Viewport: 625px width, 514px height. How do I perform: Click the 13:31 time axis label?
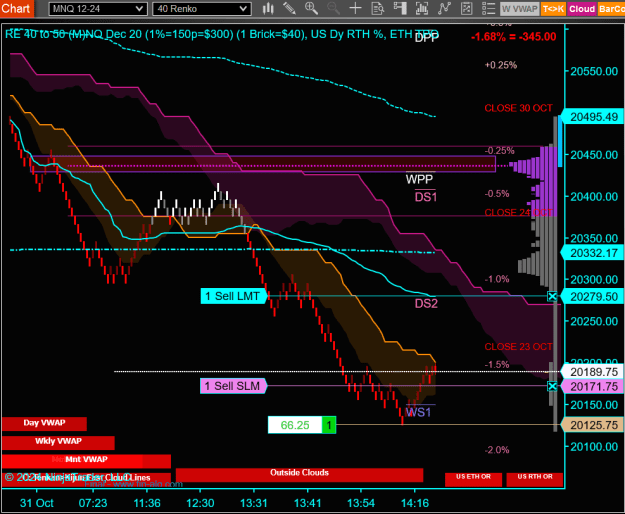point(254,503)
